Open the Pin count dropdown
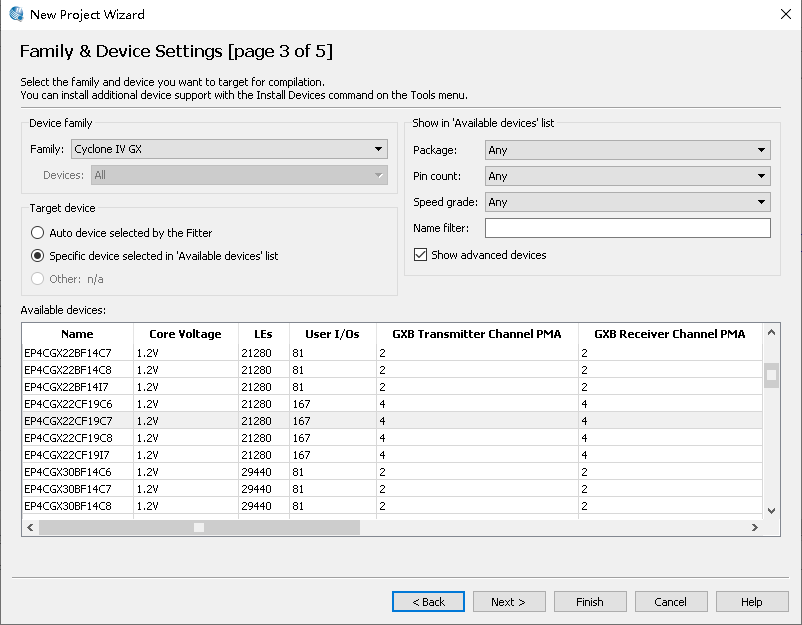 (627, 176)
